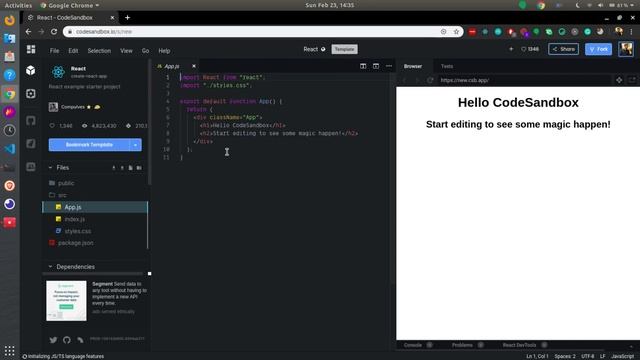
Task: Open the Edit menu
Action: (73, 51)
